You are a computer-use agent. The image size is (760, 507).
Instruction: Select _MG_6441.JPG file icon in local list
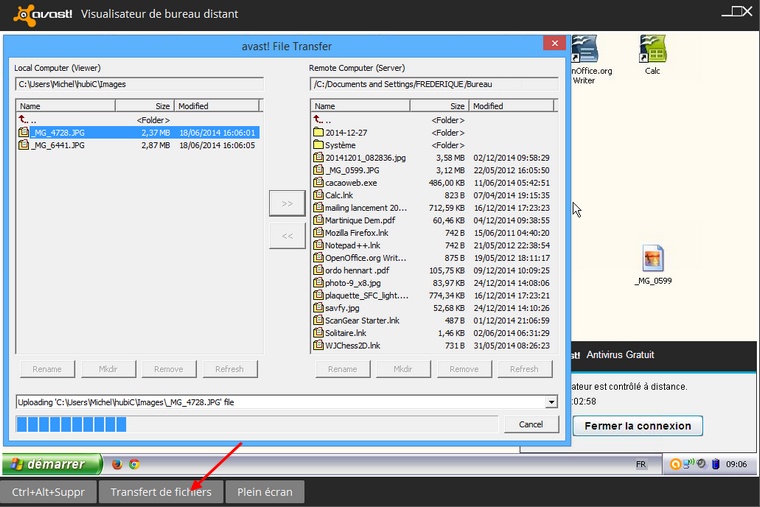(x=24, y=144)
